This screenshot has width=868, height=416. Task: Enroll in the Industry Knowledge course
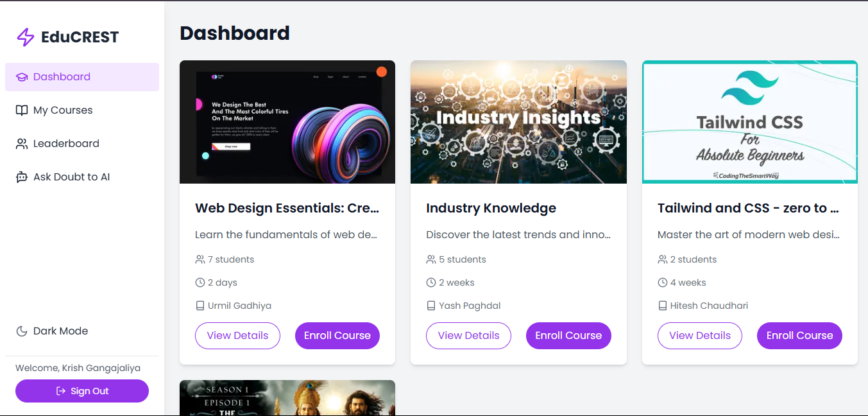(568, 336)
